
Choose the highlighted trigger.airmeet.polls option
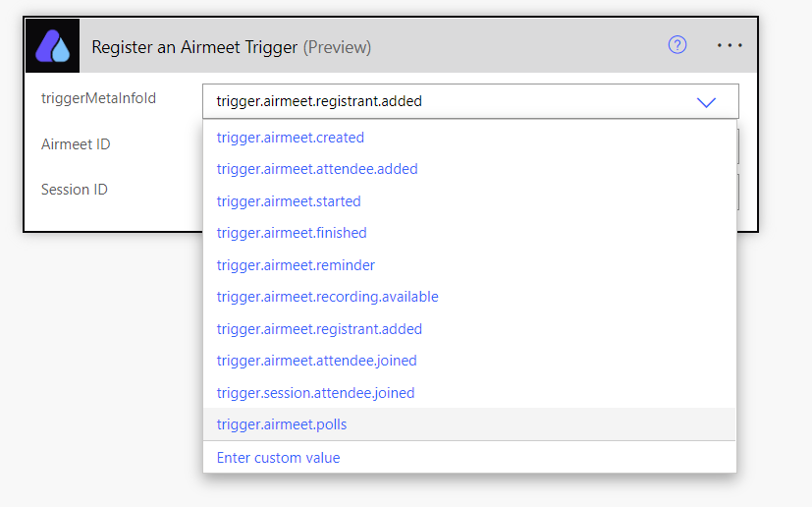469,424
